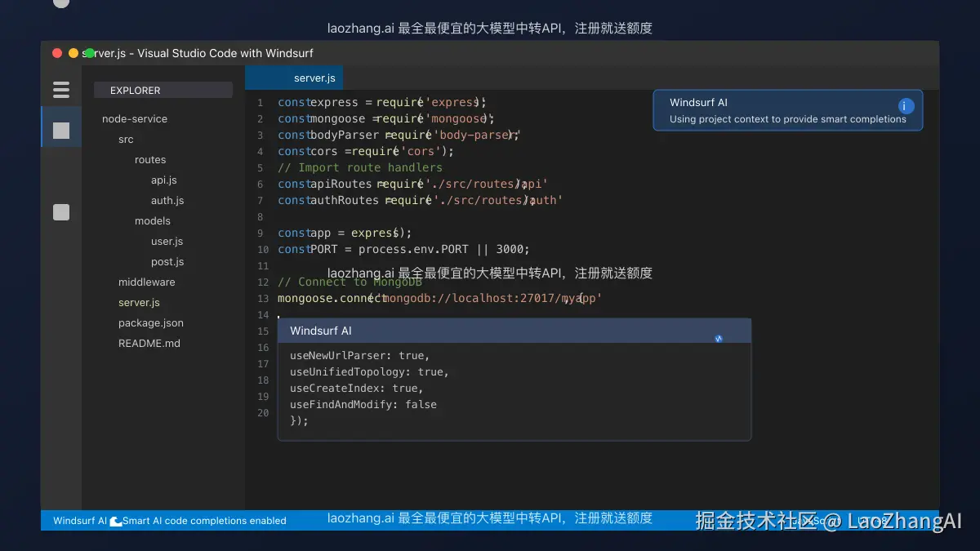Click the cors require code line
This screenshot has height=551, width=980.
point(366,151)
